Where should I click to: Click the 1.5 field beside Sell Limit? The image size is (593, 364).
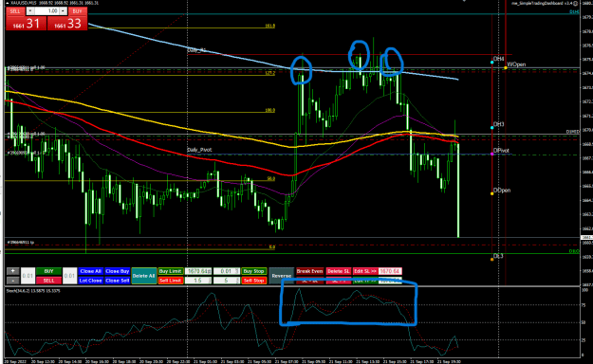point(198,281)
